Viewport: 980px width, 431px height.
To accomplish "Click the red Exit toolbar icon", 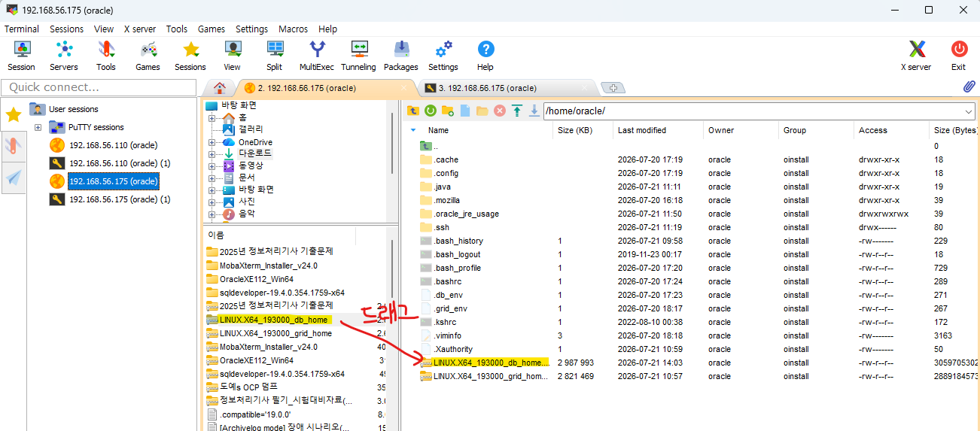I will point(958,56).
